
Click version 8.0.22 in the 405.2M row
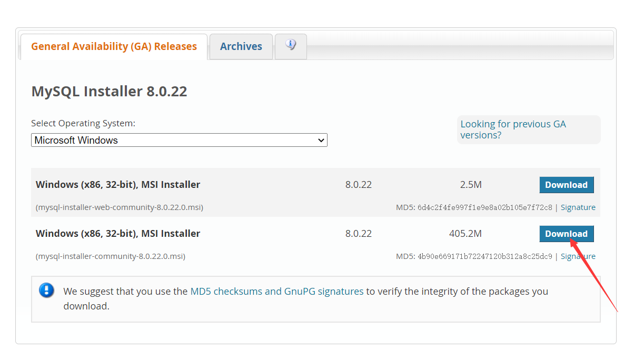359,234
